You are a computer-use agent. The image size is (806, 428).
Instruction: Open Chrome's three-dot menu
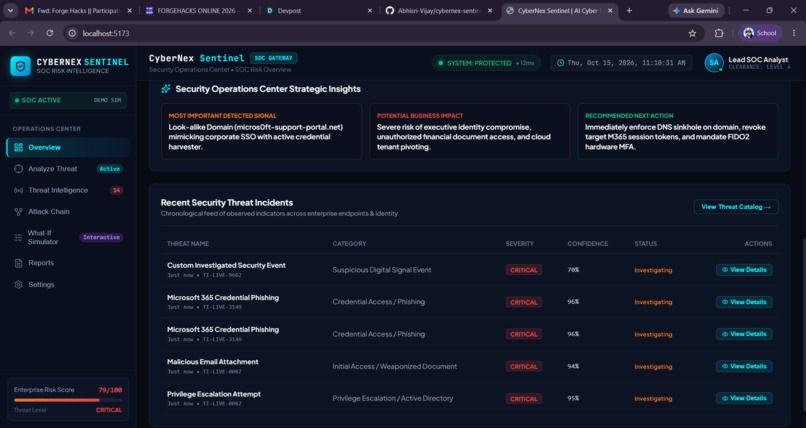pos(794,33)
